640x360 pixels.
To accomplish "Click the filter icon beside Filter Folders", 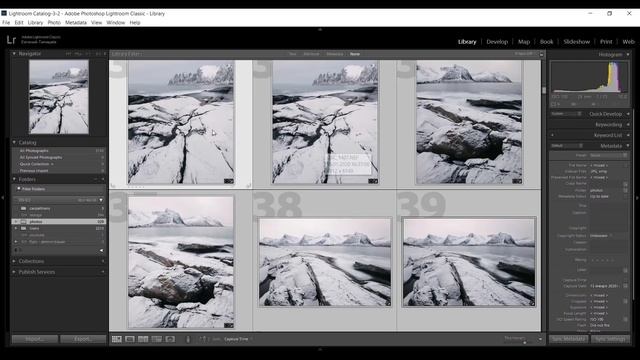I will (18, 189).
